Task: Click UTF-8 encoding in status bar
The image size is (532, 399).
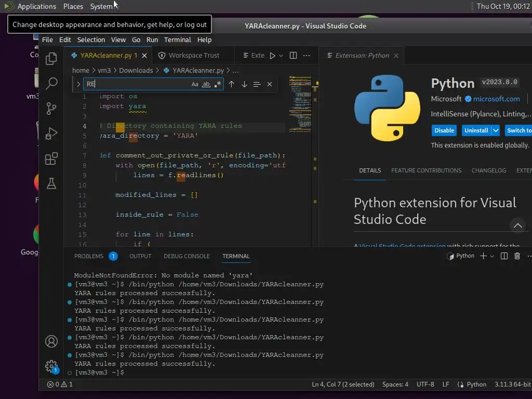Action: (425, 384)
